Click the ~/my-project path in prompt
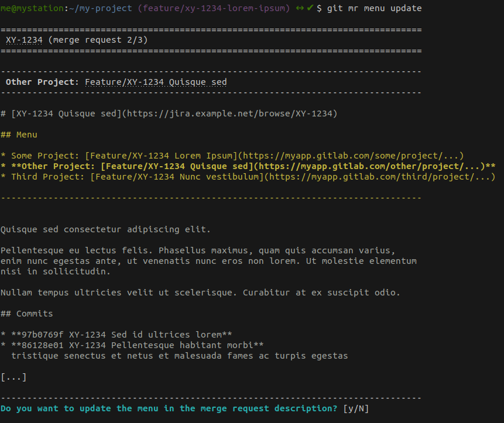 [x=101, y=8]
